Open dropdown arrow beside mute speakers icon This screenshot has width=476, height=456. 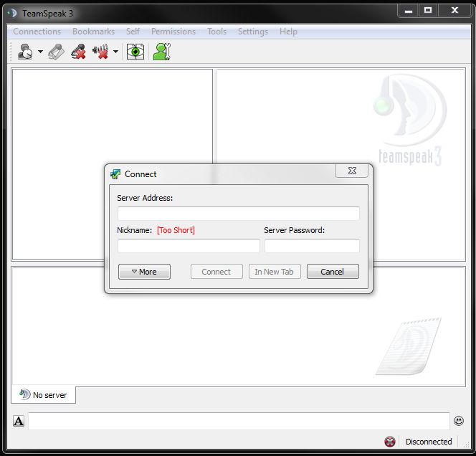(x=115, y=52)
